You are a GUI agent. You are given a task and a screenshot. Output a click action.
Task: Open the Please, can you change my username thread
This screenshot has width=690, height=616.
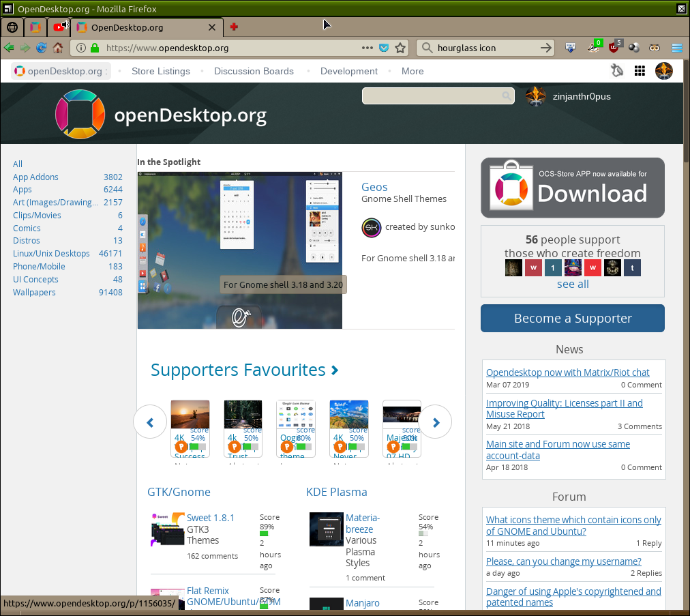coord(563,561)
